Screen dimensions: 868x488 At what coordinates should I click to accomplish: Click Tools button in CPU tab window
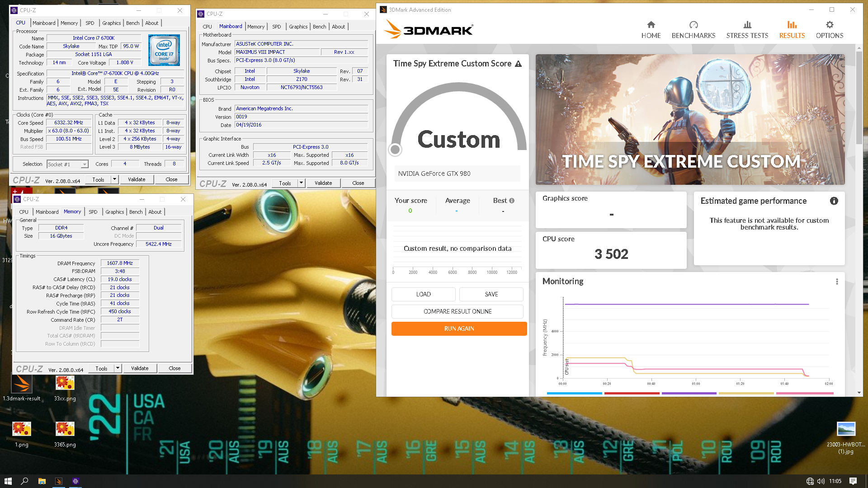coord(98,179)
